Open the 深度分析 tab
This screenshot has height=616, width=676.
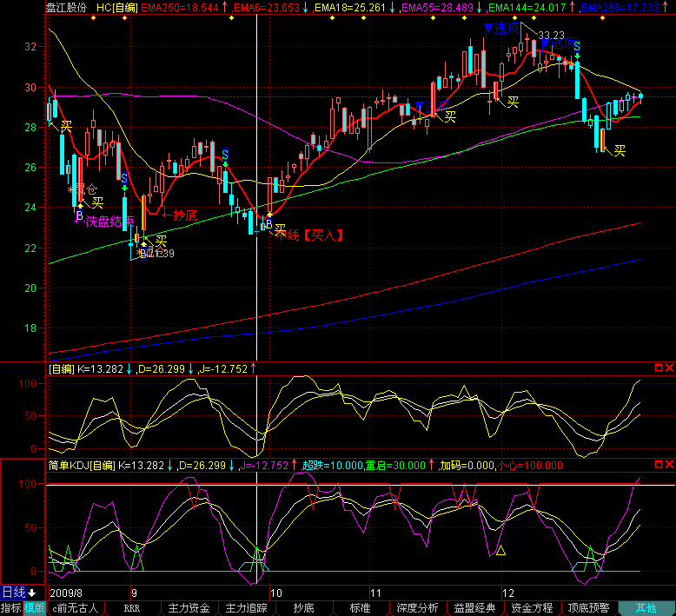[417, 608]
